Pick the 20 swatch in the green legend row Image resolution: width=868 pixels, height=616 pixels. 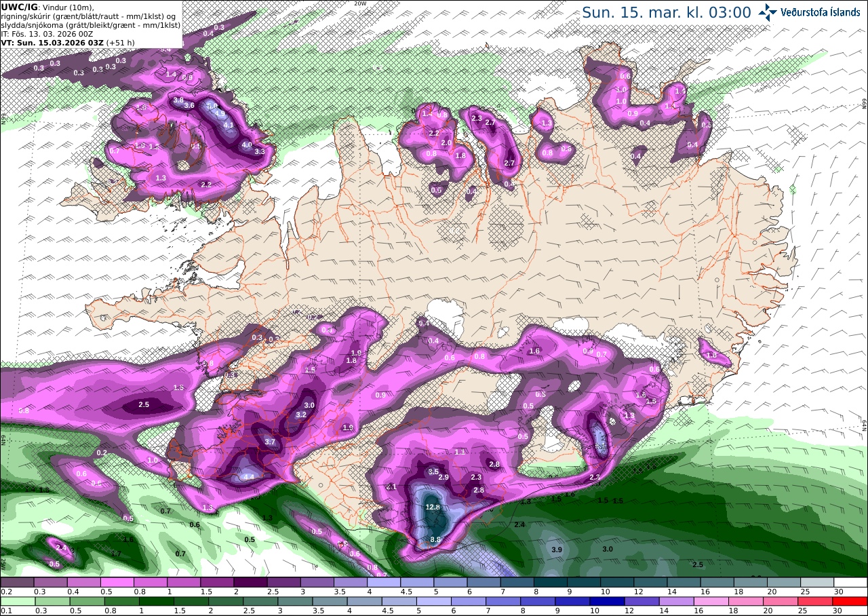[781, 601]
